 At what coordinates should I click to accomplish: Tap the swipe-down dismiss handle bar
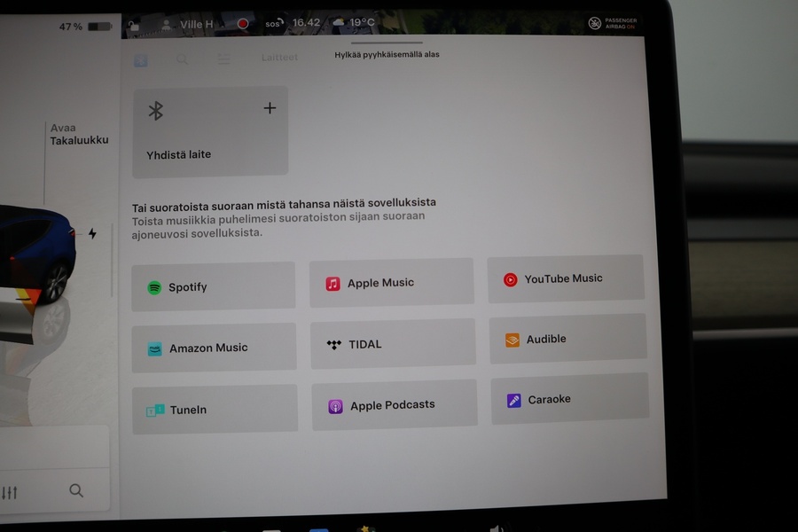click(387, 42)
